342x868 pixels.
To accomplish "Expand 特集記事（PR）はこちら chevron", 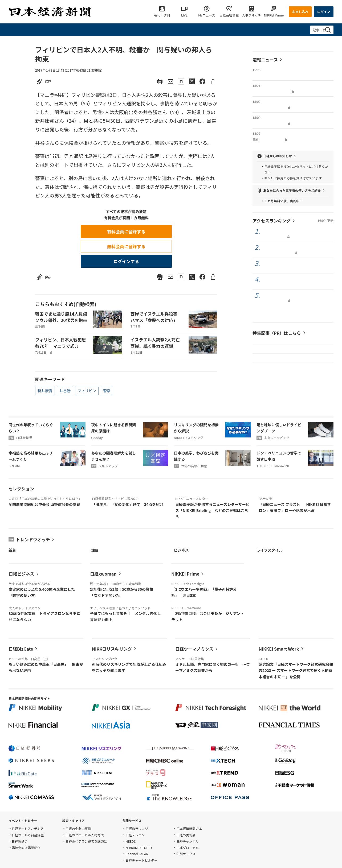I will point(304,333).
